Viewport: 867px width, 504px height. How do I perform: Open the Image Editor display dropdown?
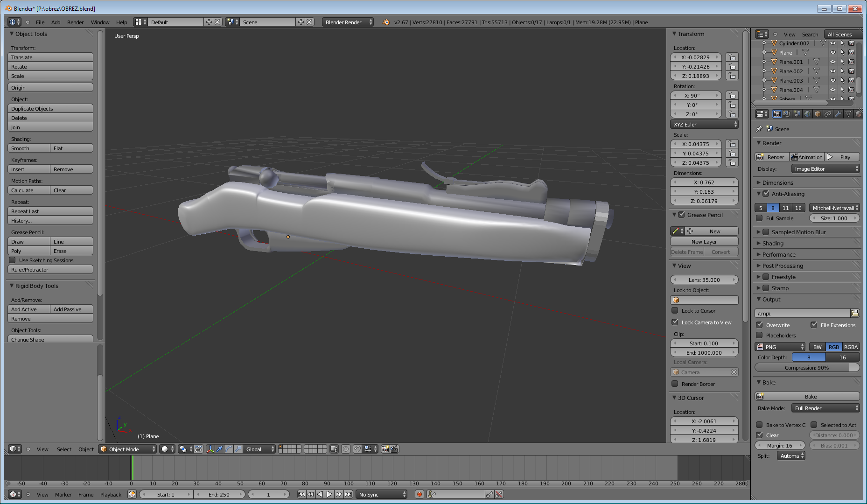pos(825,169)
